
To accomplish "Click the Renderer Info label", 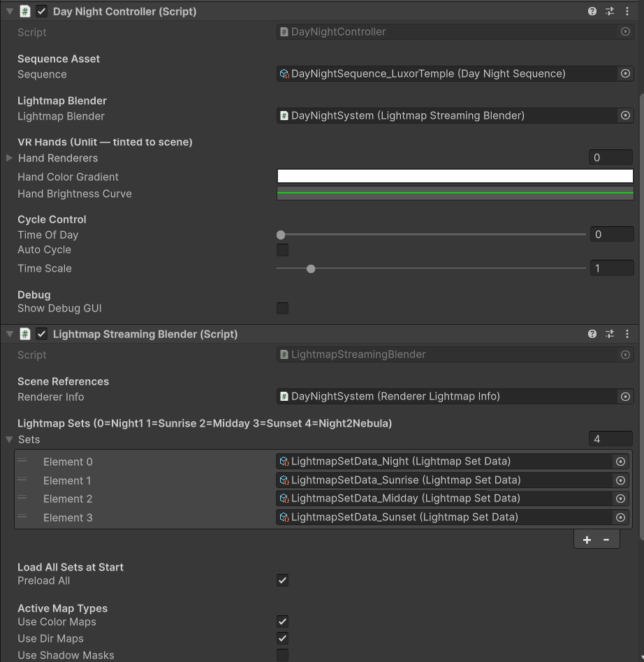I will tap(51, 397).
